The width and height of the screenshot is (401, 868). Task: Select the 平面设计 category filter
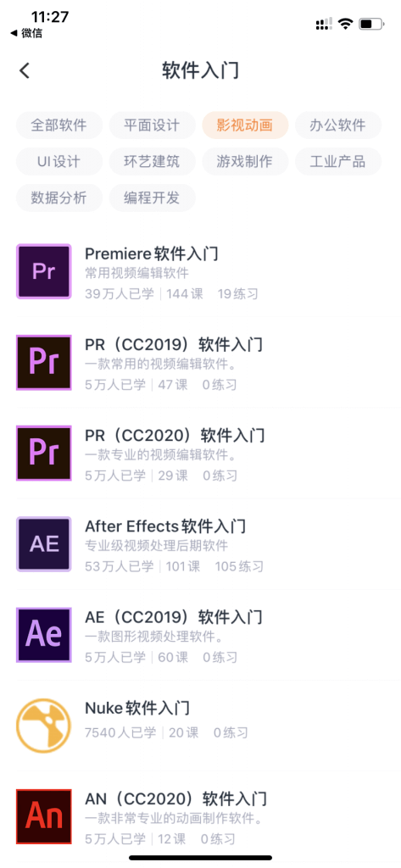(153, 125)
